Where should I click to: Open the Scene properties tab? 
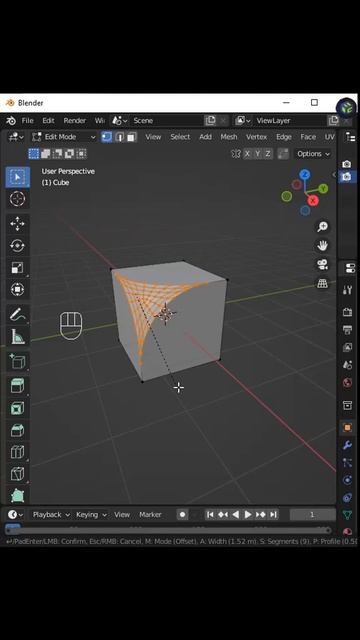[347, 365]
